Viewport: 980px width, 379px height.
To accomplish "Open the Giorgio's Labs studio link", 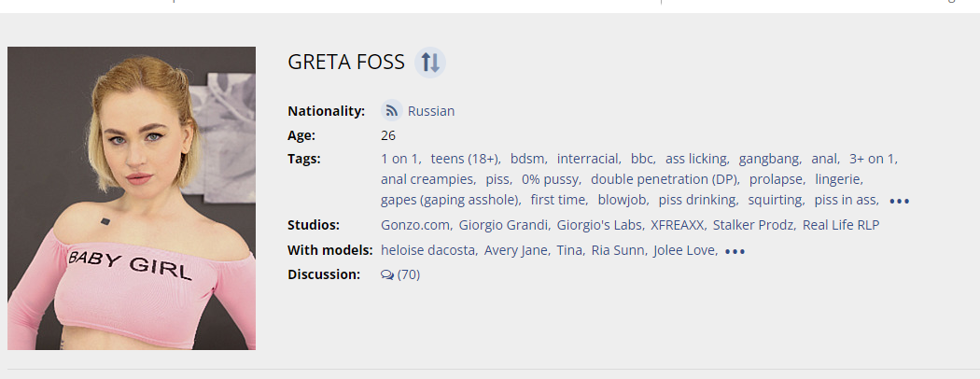I will coord(598,225).
